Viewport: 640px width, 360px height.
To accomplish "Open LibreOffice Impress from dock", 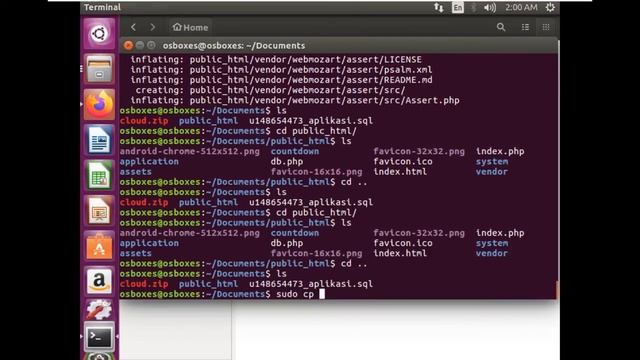I will point(99,211).
